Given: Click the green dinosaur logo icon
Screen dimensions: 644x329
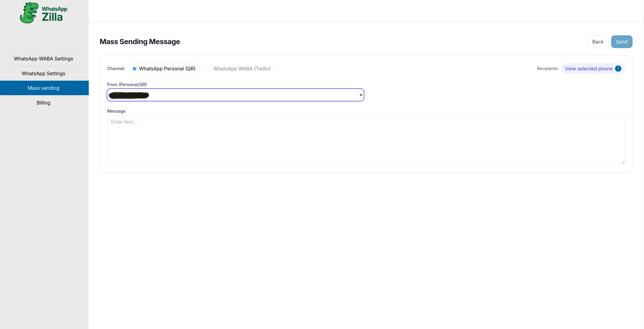Looking at the screenshot, I should (x=29, y=13).
